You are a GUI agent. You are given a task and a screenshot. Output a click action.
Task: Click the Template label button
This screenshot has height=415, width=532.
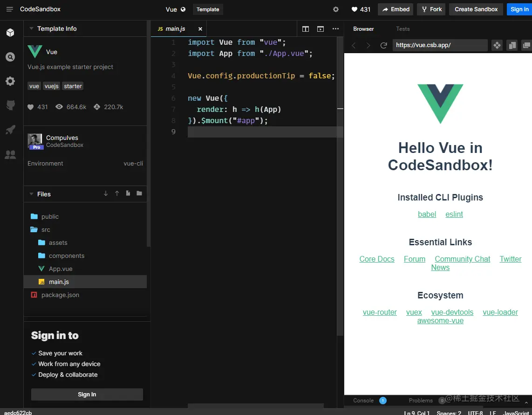coord(208,9)
